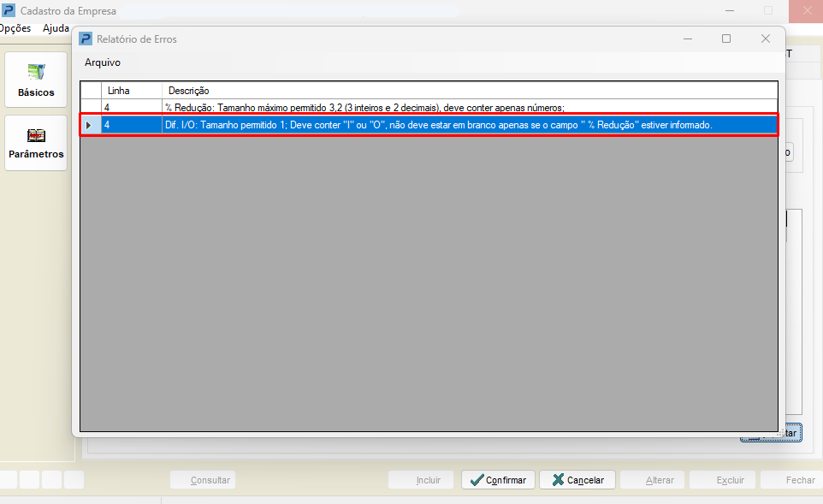The width and height of the screenshot is (823, 504).
Task: Open the Opções menu
Action: pyautogui.click(x=15, y=28)
